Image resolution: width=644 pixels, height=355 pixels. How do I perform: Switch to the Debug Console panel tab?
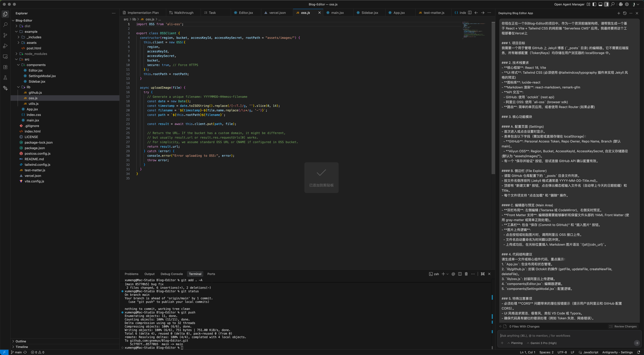click(x=171, y=274)
